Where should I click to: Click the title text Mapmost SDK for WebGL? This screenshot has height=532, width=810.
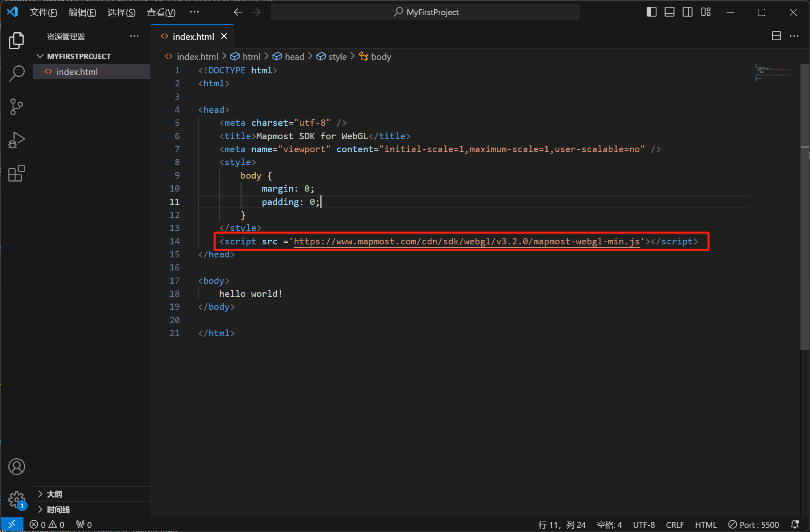pos(312,136)
